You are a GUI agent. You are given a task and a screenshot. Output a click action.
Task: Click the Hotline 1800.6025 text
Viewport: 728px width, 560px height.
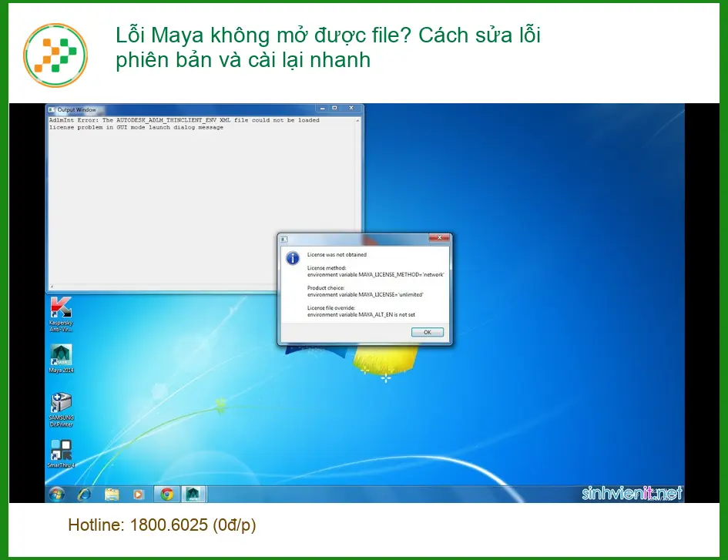(x=162, y=525)
